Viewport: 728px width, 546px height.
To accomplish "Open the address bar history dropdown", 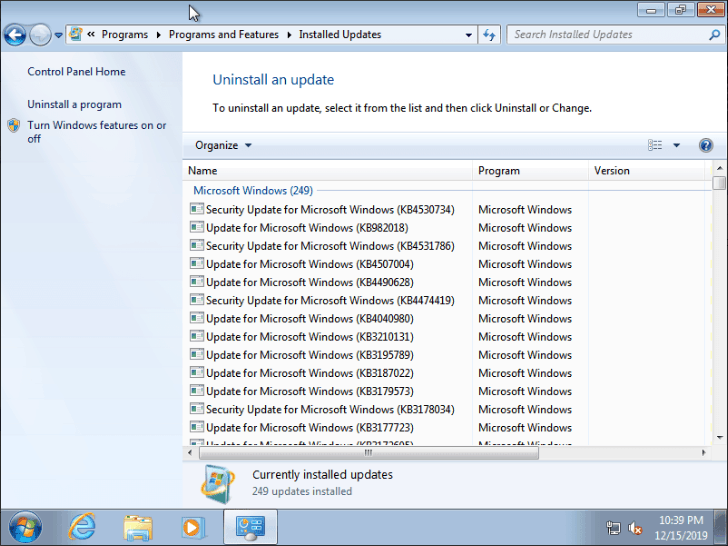I will (468, 35).
